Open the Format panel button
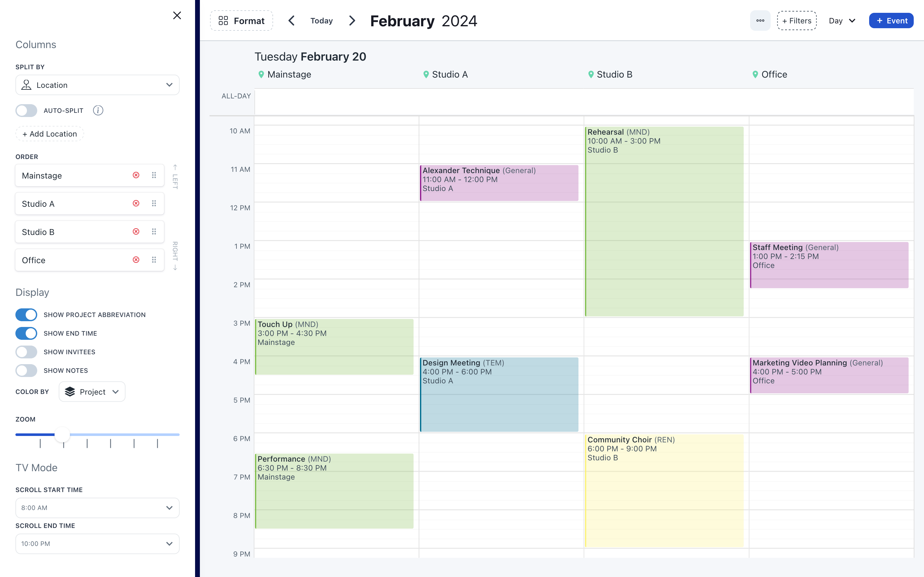924x577 pixels. 242,21
